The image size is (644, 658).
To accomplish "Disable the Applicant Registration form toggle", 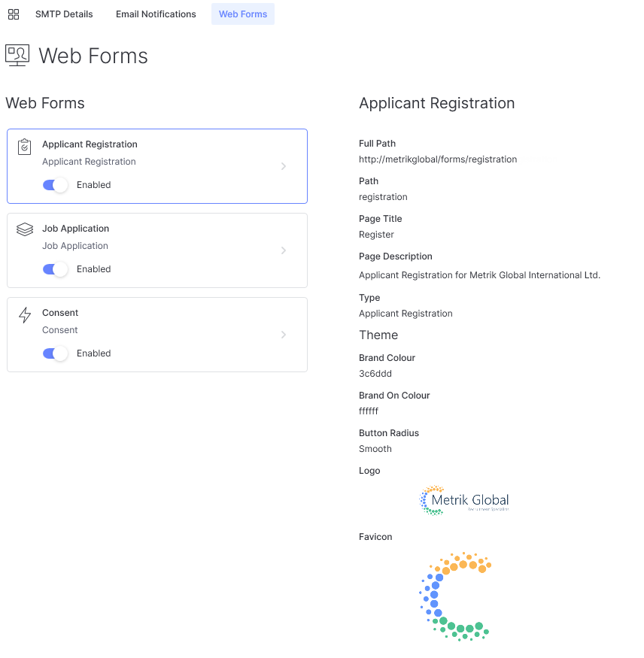I will click(55, 185).
